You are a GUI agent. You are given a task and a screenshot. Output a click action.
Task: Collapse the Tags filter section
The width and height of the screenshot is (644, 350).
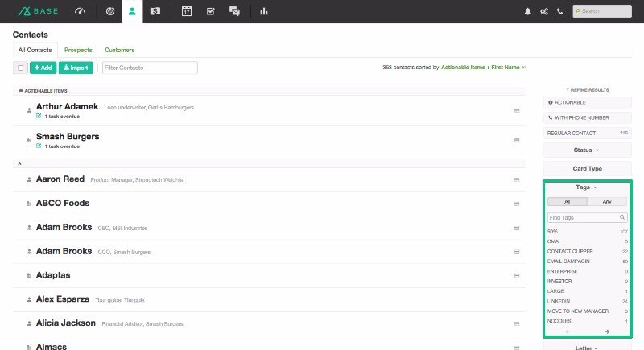point(586,187)
